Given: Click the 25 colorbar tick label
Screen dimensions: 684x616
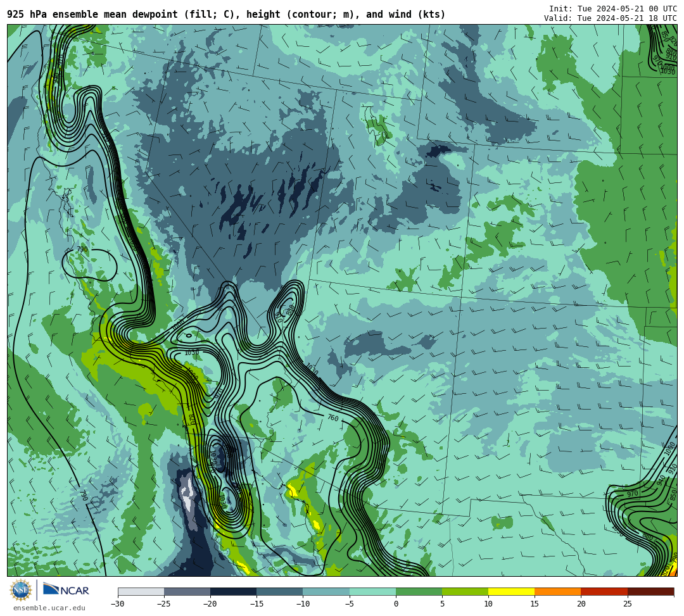Looking at the screenshot, I should coord(628,604).
